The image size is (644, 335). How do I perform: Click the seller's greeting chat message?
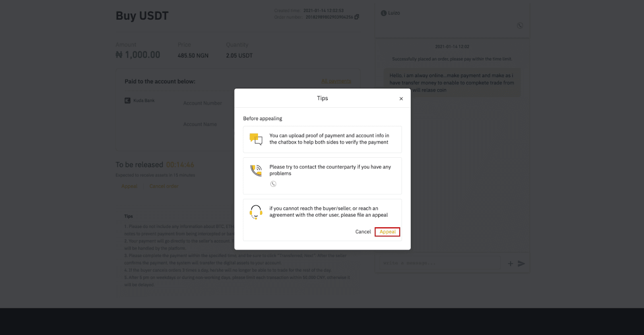452,83
